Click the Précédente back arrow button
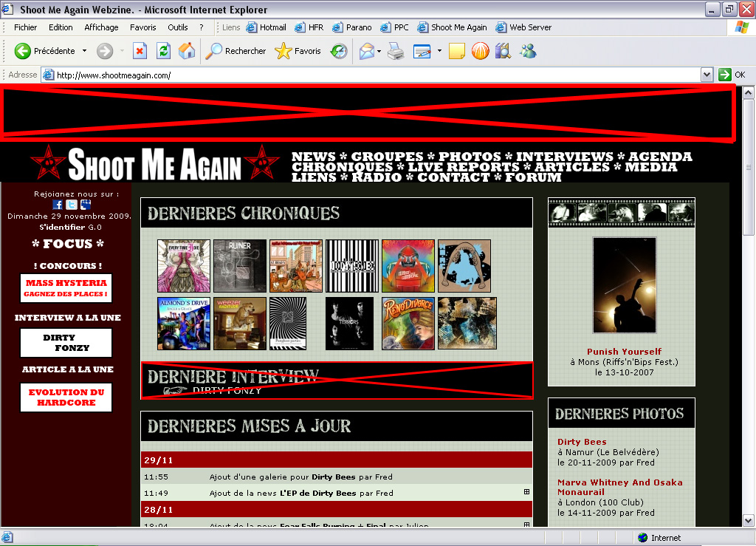The height and width of the screenshot is (546, 756). click(x=23, y=51)
